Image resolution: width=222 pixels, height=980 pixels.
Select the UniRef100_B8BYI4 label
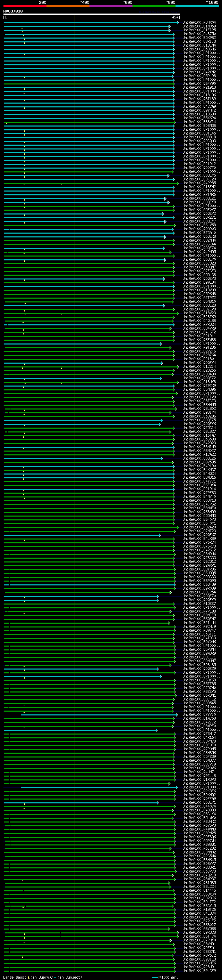pyautogui.click(x=199, y=122)
